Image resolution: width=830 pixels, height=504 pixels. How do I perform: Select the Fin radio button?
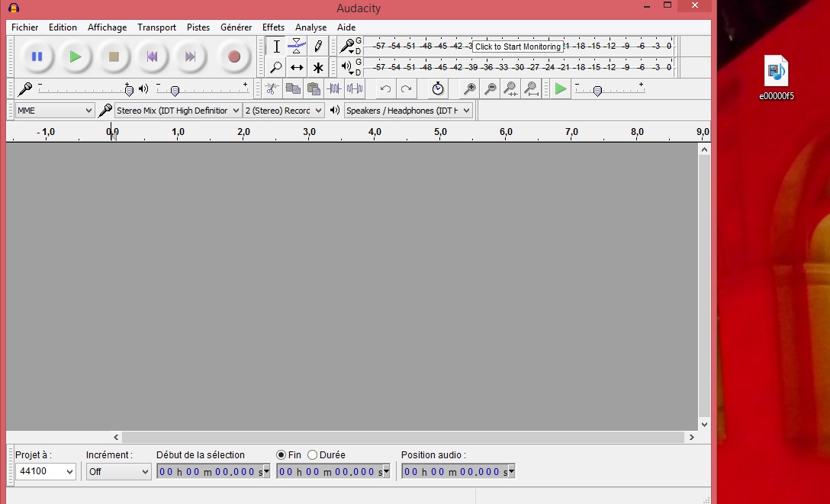(281, 454)
